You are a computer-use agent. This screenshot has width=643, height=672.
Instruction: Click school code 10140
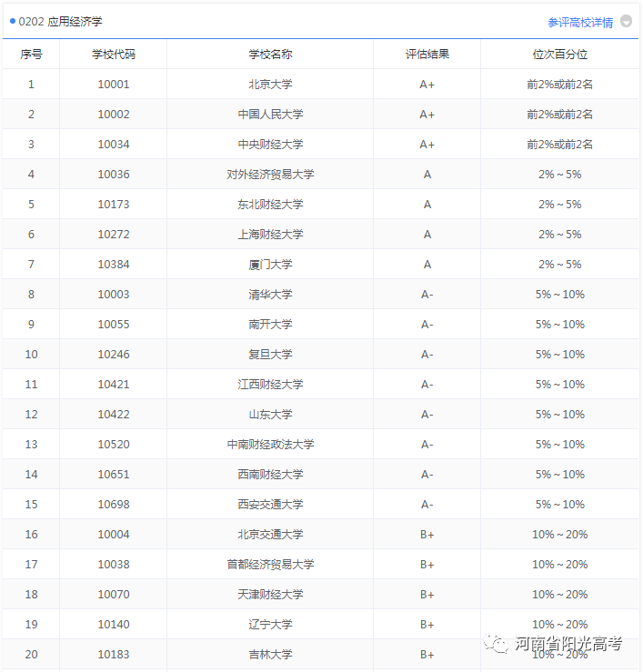coord(114,625)
